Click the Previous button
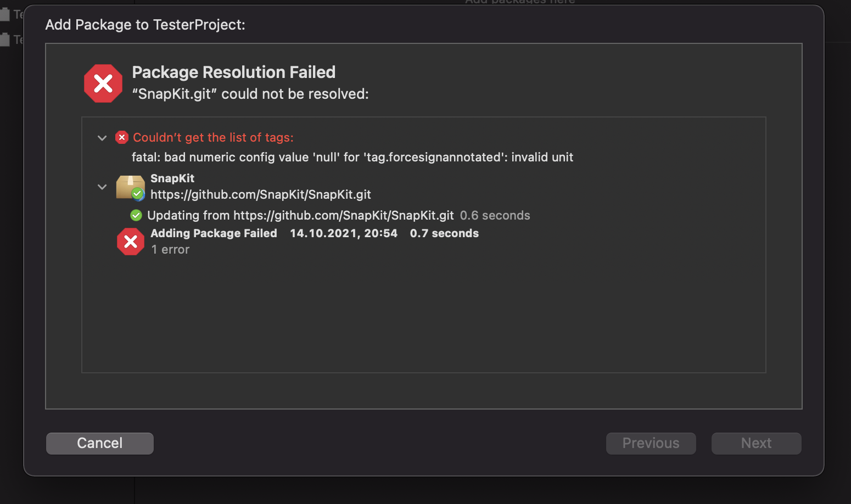This screenshot has width=851, height=504. tap(651, 443)
